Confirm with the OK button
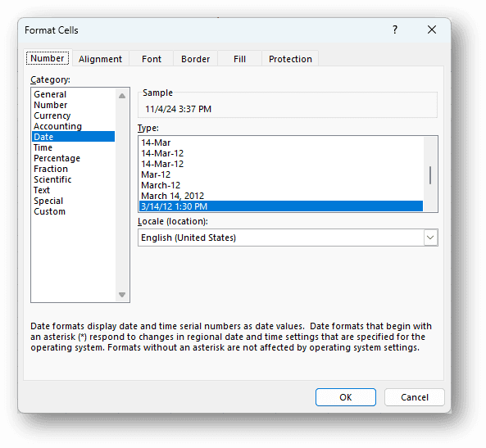The width and height of the screenshot is (486, 448). [x=346, y=397]
